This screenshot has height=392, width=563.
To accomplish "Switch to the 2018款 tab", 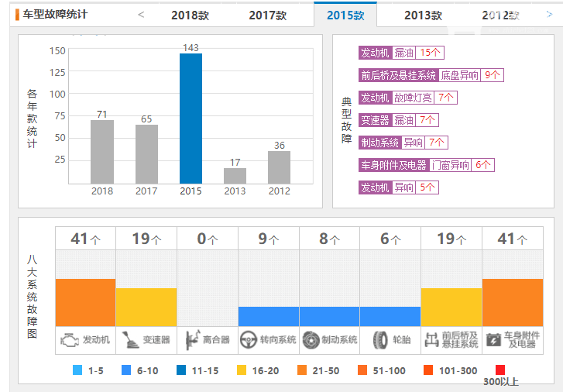I will (190, 15).
